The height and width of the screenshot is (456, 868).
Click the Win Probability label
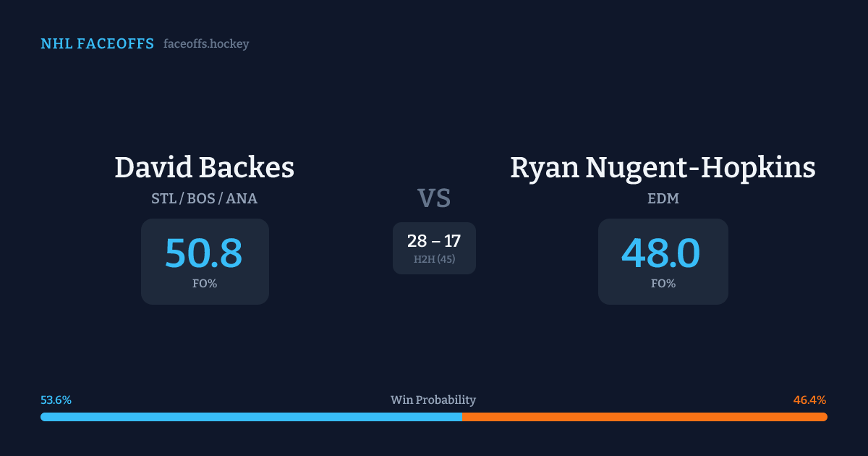pos(433,400)
